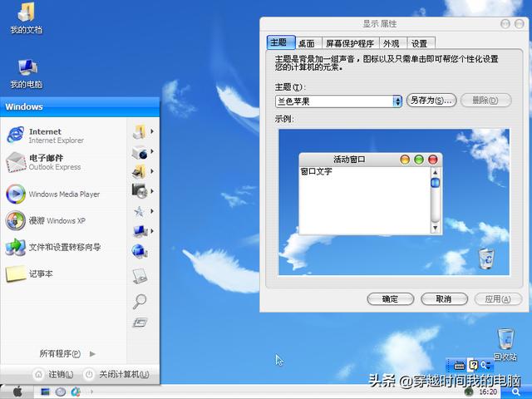This screenshot has width=532, height=399.
Task: Launch Internet Explorer from start menu
Action: point(46,135)
